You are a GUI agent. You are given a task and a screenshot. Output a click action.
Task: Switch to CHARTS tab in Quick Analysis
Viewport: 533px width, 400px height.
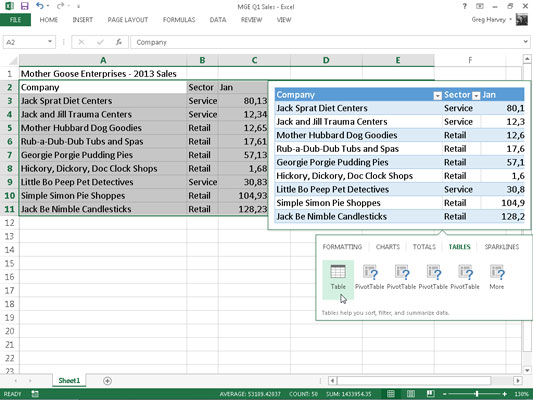(x=388, y=247)
